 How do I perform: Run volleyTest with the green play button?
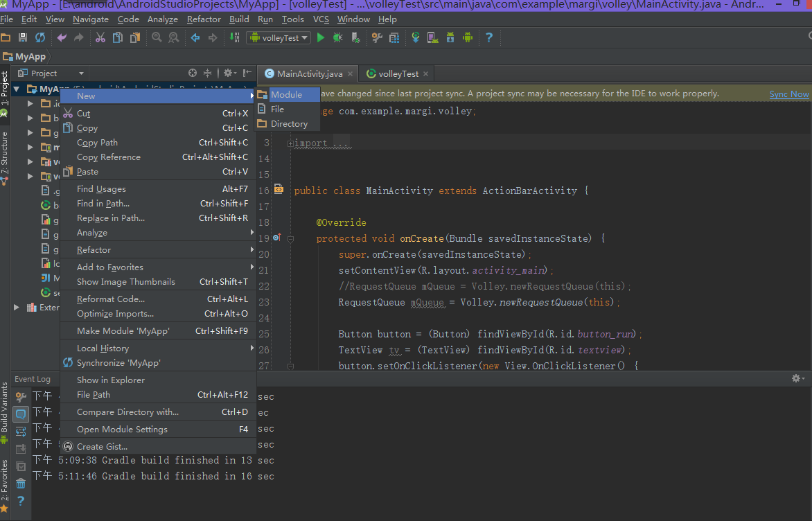point(321,37)
